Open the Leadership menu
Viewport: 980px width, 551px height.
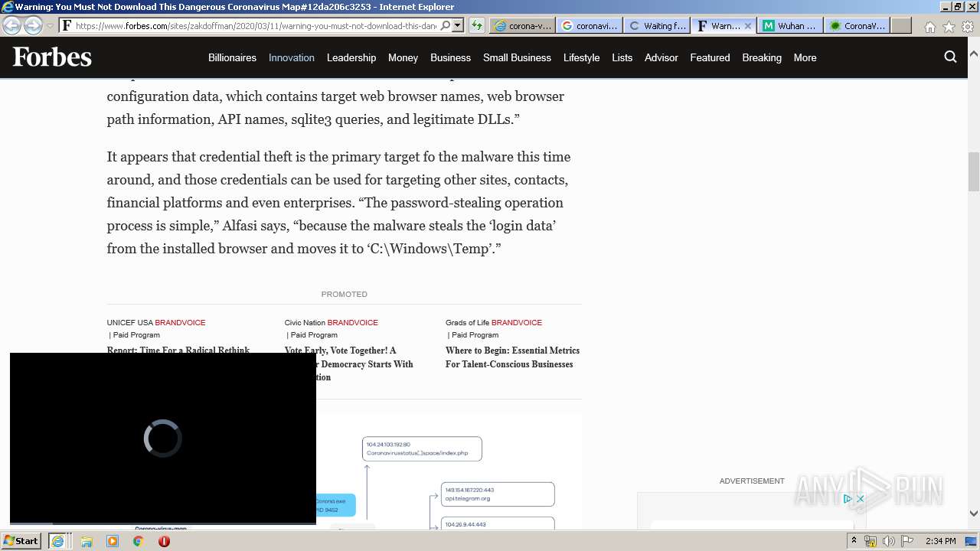coord(351,57)
